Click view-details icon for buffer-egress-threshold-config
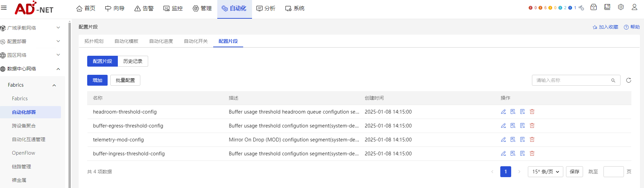644x188 pixels. click(x=513, y=126)
